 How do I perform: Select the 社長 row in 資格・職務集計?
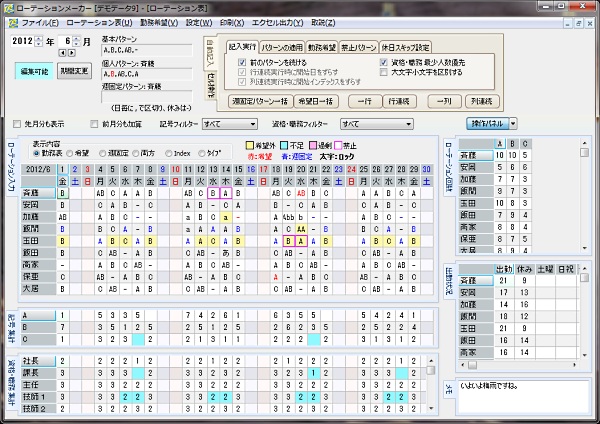[38, 361]
